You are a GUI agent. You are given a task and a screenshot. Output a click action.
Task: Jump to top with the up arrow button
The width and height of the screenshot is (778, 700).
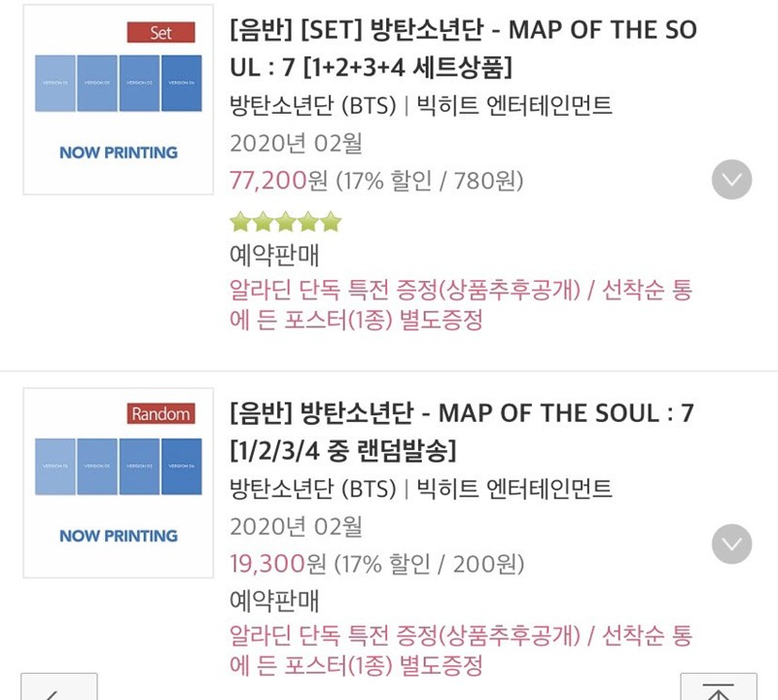(x=719, y=686)
